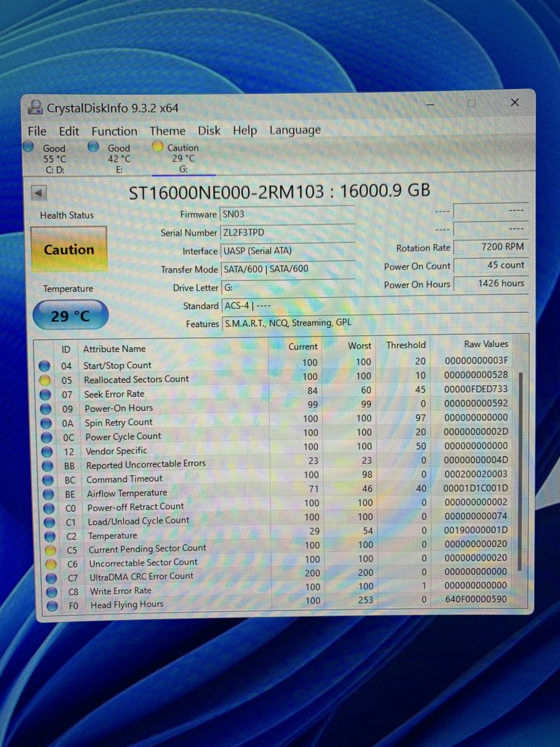
Task: Click status icon for Load/Unload Cycle Count
Action: 50,522
